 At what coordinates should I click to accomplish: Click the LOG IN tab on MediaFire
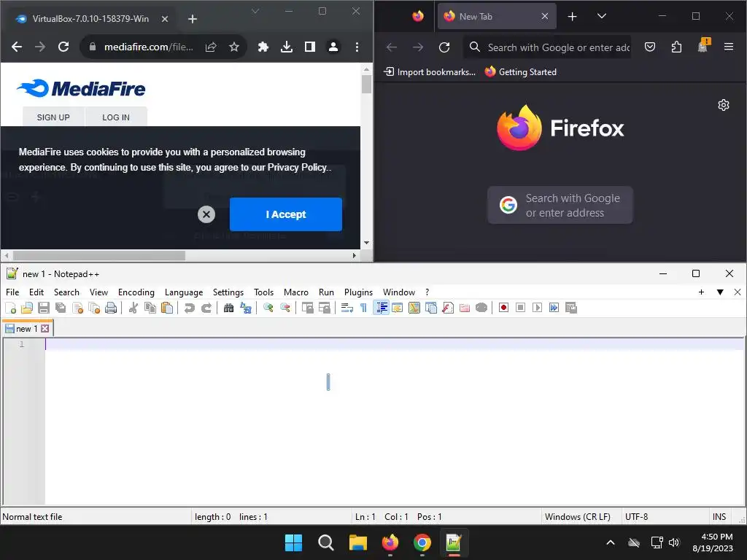click(116, 117)
